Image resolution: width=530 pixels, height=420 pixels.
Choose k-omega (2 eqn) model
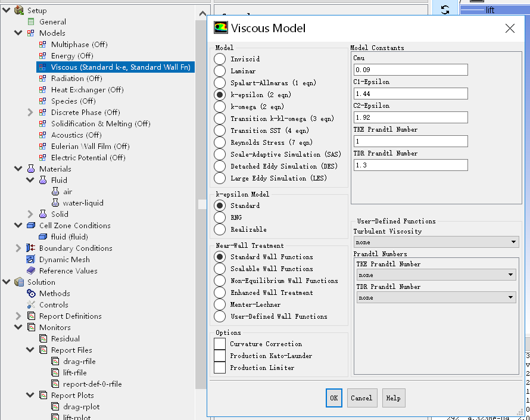220,107
